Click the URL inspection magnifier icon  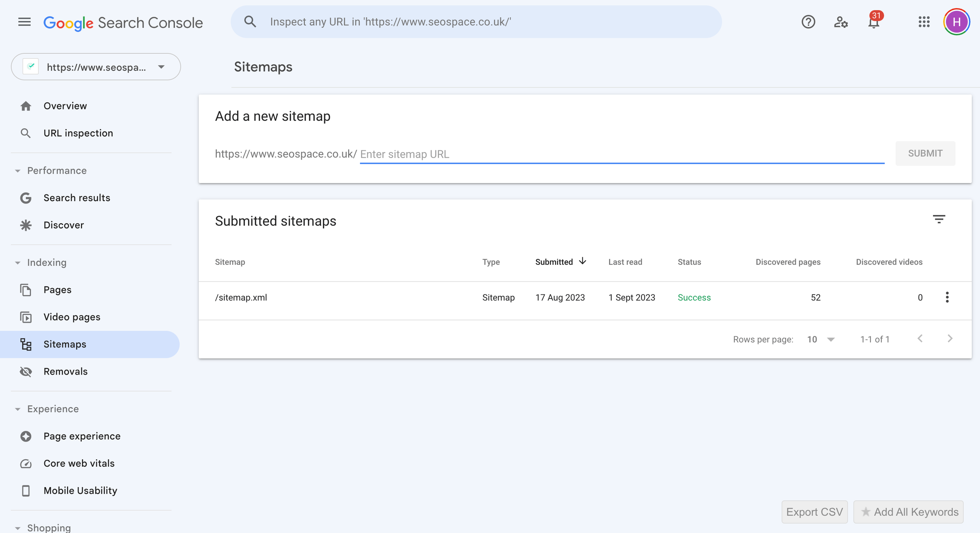click(26, 133)
